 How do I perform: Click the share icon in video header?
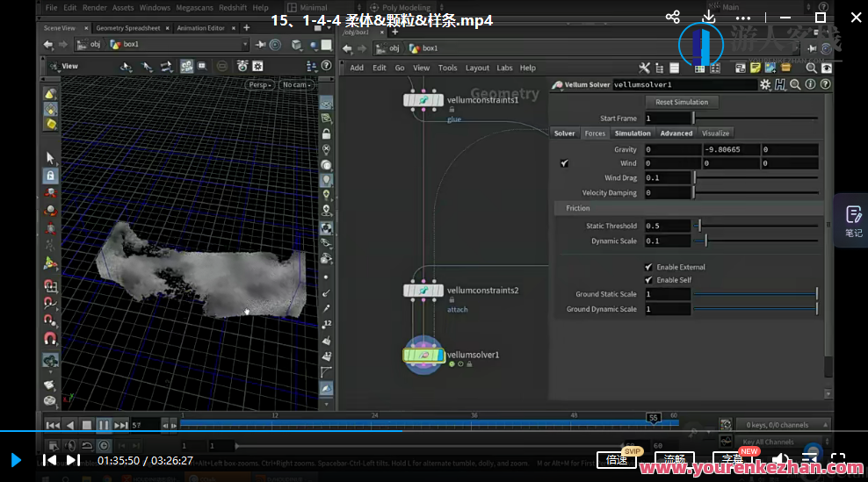(672, 18)
